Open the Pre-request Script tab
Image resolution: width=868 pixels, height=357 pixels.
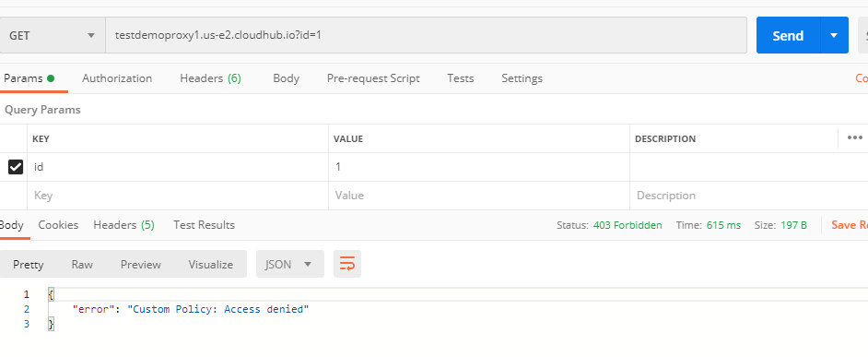pos(373,78)
